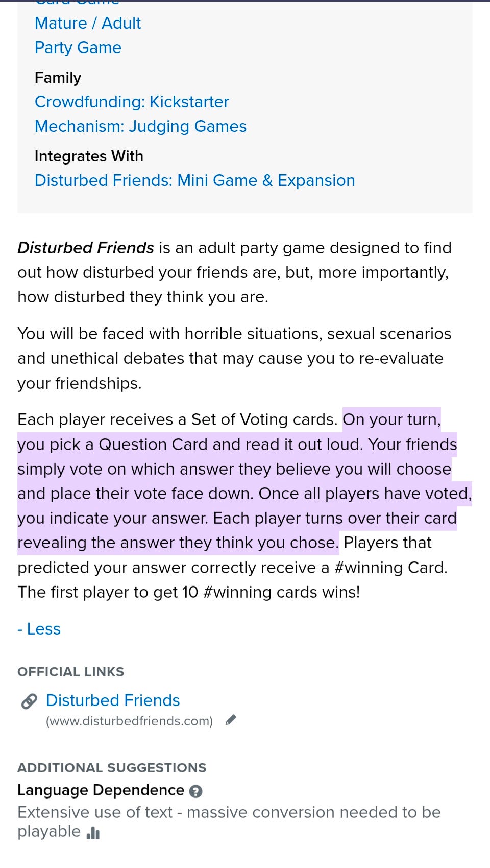Viewport: 490px width, 868px height.
Task: Open the Party Game category link
Action: coord(78,48)
